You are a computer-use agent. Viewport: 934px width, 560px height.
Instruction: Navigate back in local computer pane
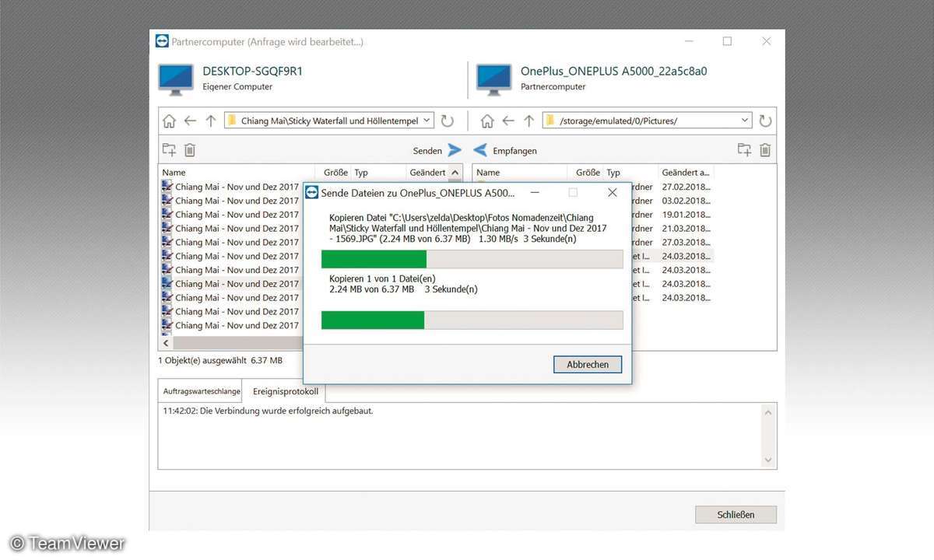(x=190, y=121)
